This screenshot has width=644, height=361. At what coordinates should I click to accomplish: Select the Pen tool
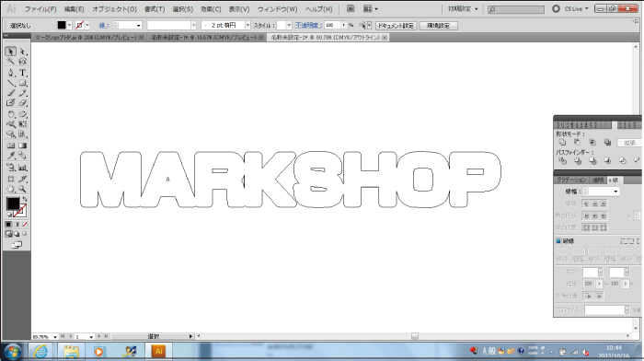pyautogui.click(x=11, y=73)
